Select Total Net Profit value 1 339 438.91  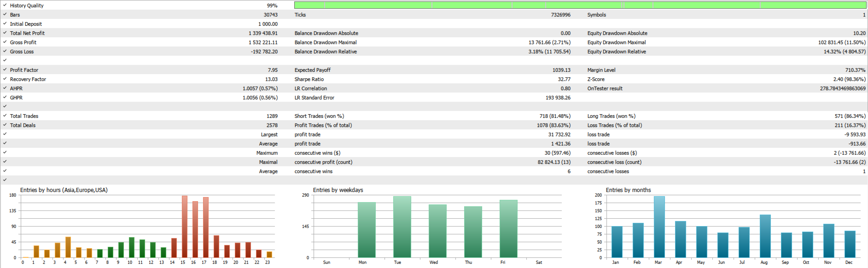tap(263, 33)
